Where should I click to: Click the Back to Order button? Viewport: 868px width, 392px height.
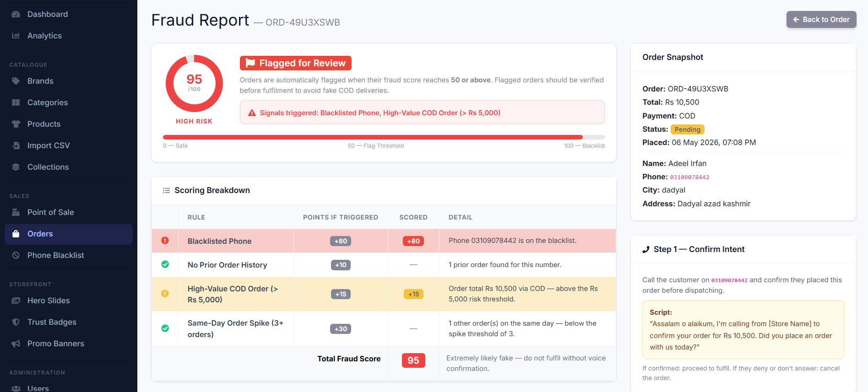click(x=821, y=20)
